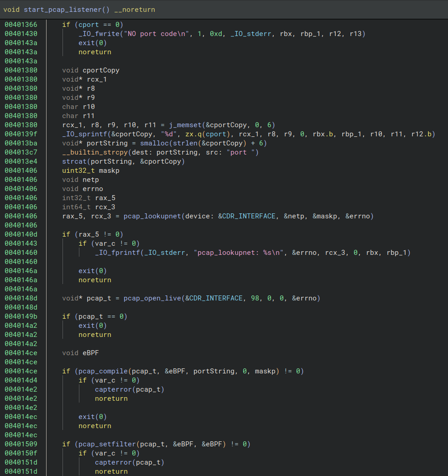Select address 004013e4

pyautogui.click(x=21, y=161)
